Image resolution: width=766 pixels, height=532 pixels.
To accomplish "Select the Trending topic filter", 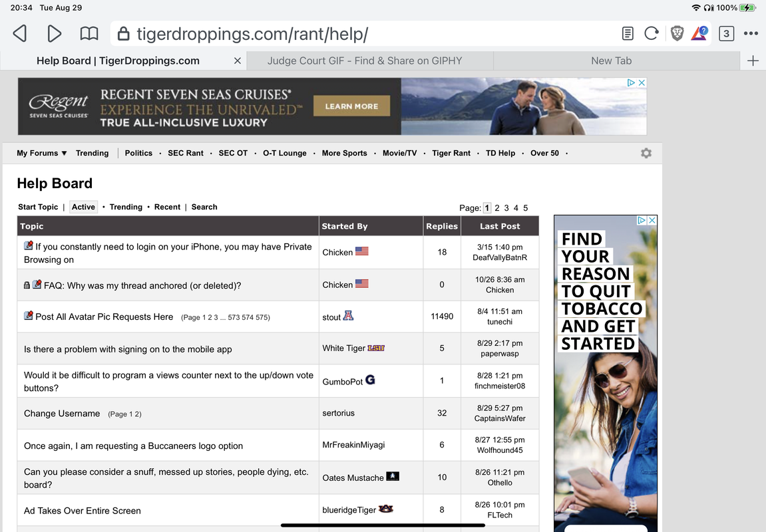I will [126, 207].
